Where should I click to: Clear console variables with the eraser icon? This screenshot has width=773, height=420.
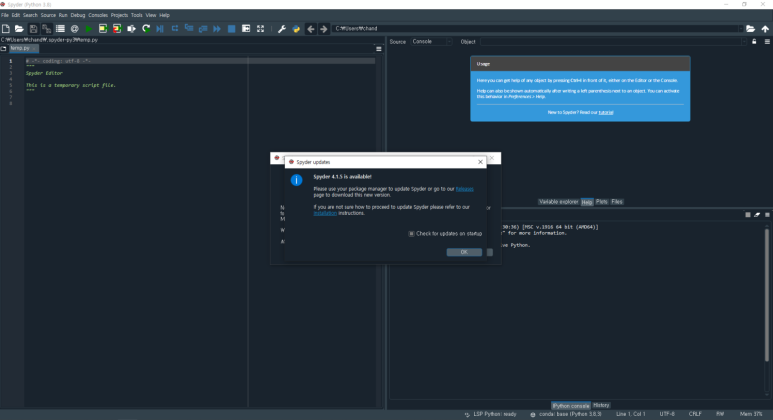pos(757,214)
